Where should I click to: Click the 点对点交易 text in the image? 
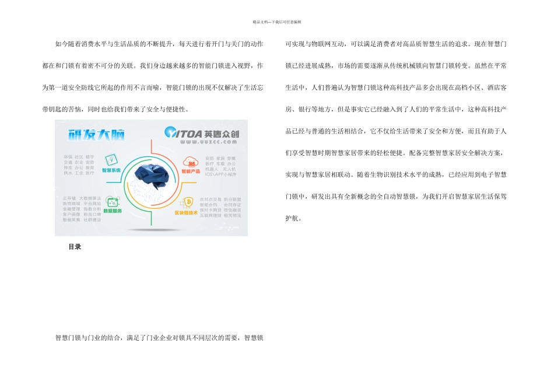tap(210, 199)
